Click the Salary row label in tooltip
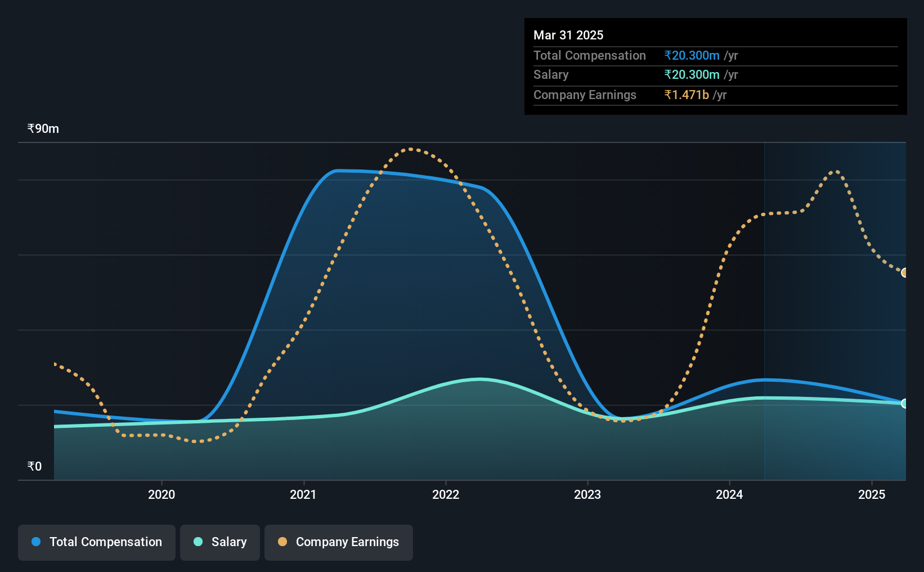The width and height of the screenshot is (924, 572). click(551, 74)
